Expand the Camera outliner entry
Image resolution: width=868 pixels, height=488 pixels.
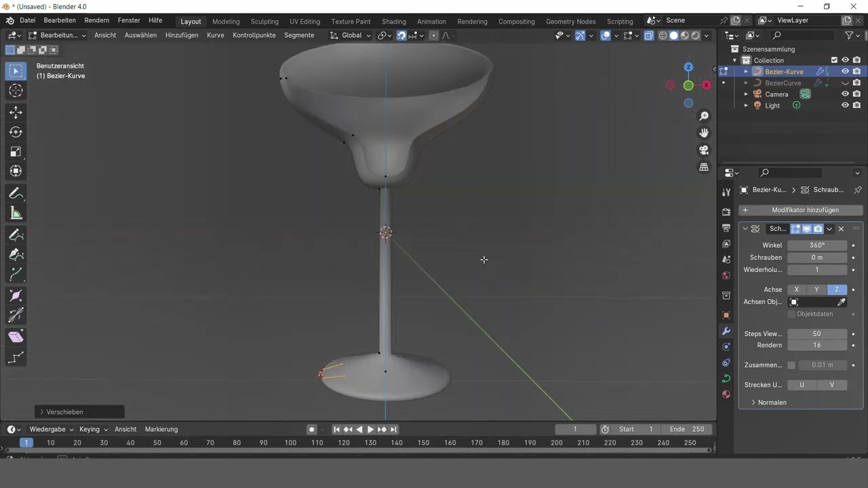coord(746,94)
